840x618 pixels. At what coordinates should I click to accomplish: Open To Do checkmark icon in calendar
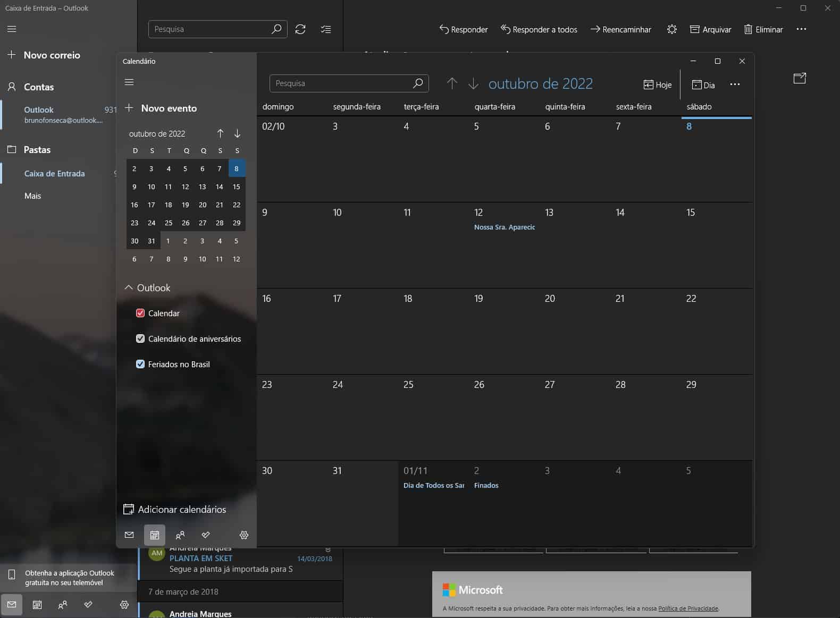tap(206, 535)
